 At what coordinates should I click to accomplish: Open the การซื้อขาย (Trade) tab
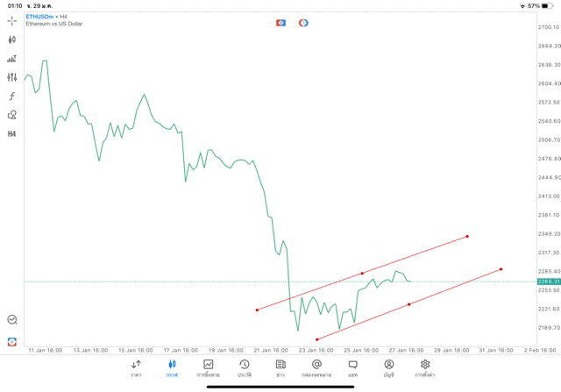tap(208, 367)
